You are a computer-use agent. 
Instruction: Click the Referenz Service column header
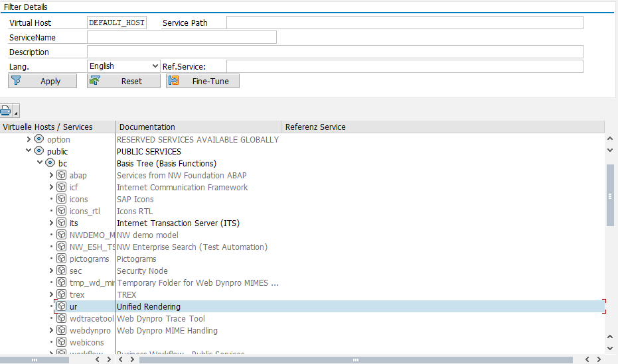point(443,127)
